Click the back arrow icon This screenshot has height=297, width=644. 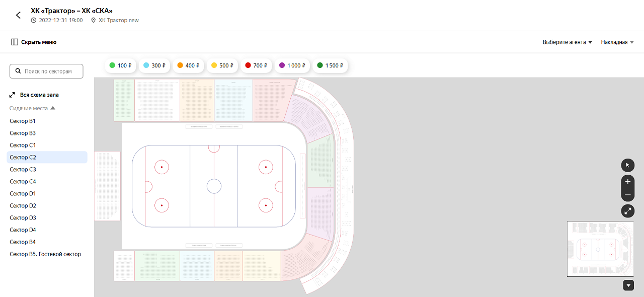coord(19,15)
